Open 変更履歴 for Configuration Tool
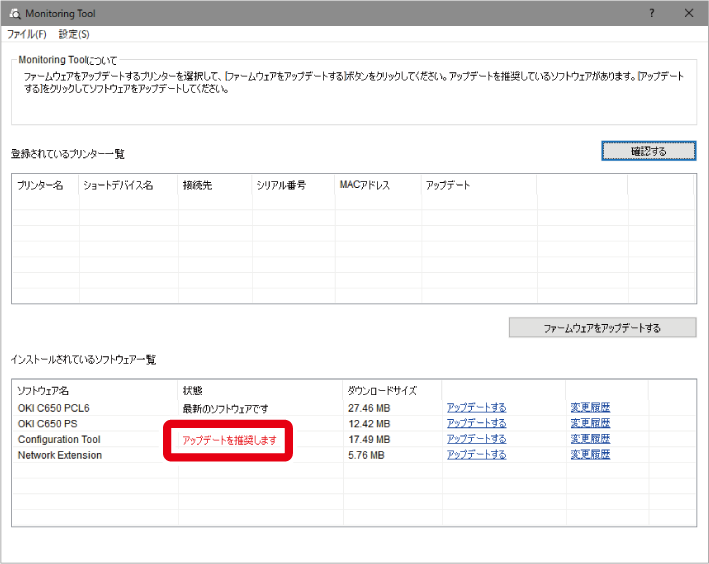The height and width of the screenshot is (564, 709). tap(590, 439)
